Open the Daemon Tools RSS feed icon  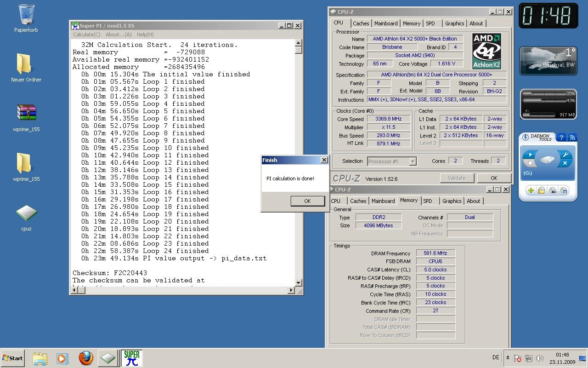(x=572, y=137)
